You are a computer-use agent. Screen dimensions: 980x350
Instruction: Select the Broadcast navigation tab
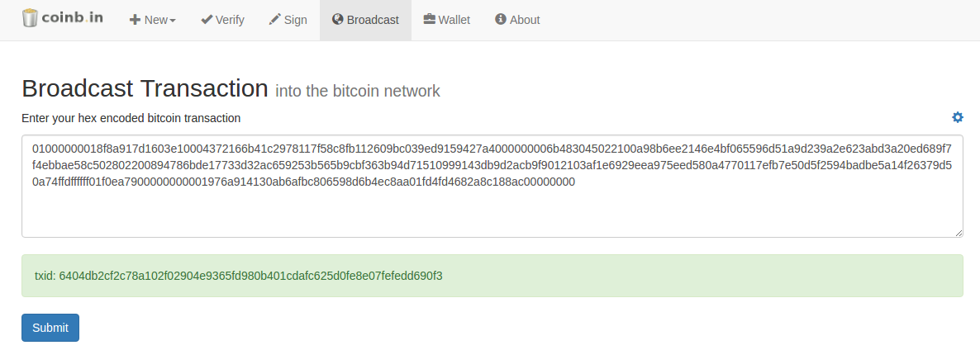pos(365,20)
